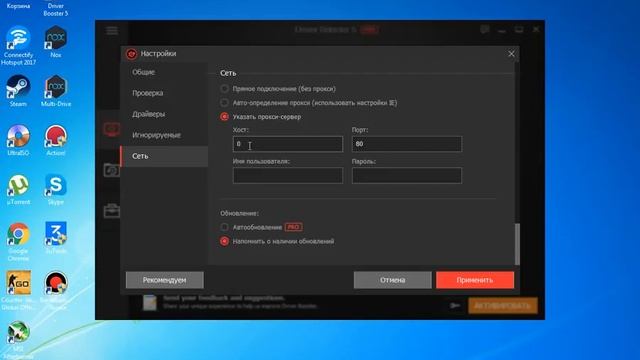Open the Игнорируемые settings tab
Screen dimensions: 640x360
click(164, 135)
